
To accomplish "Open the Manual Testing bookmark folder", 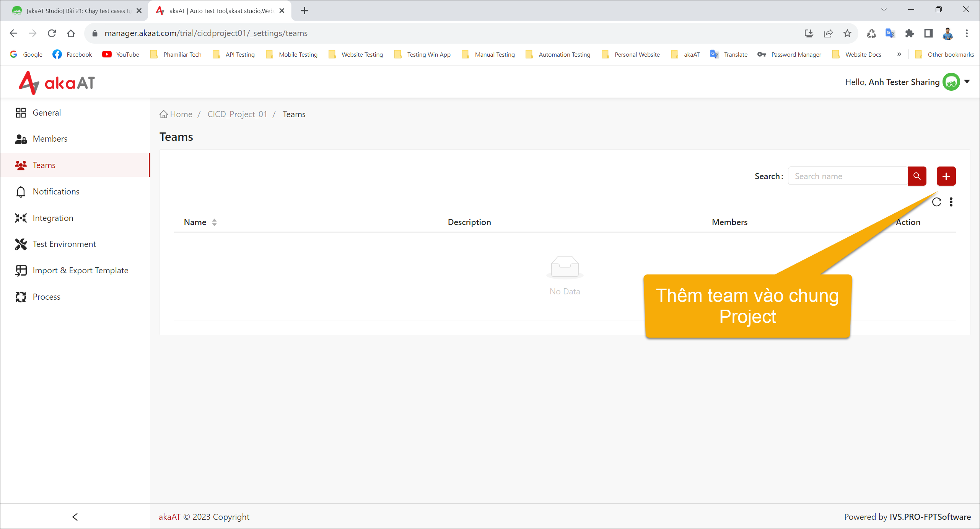I will click(x=488, y=54).
